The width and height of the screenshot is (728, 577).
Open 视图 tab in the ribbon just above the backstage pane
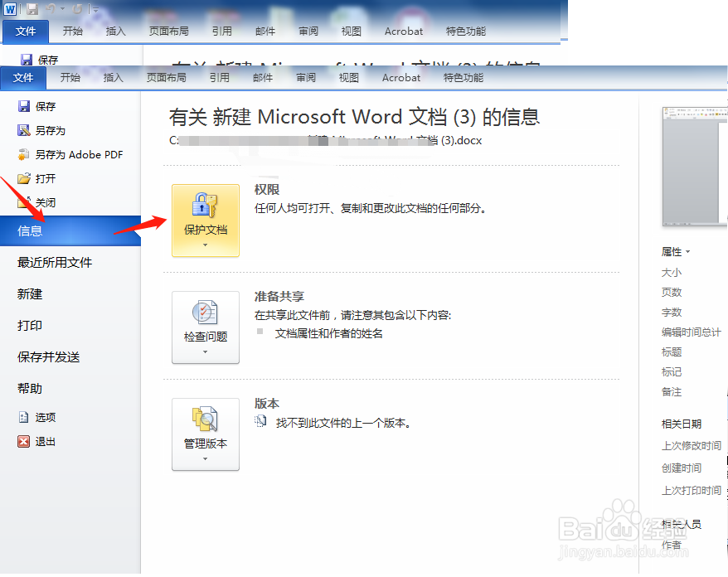coord(349,78)
